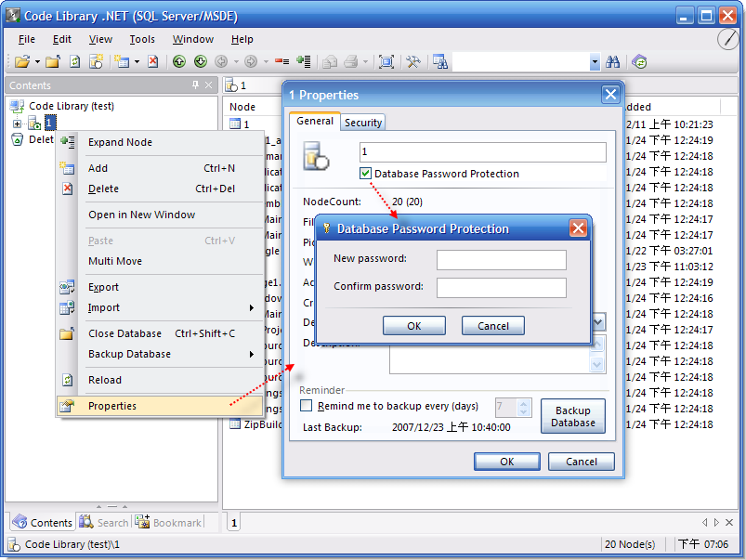This screenshot has width=746, height=560.
Task: Open the Tools menu
Action: pyautogui.click(x=142, y=39)
